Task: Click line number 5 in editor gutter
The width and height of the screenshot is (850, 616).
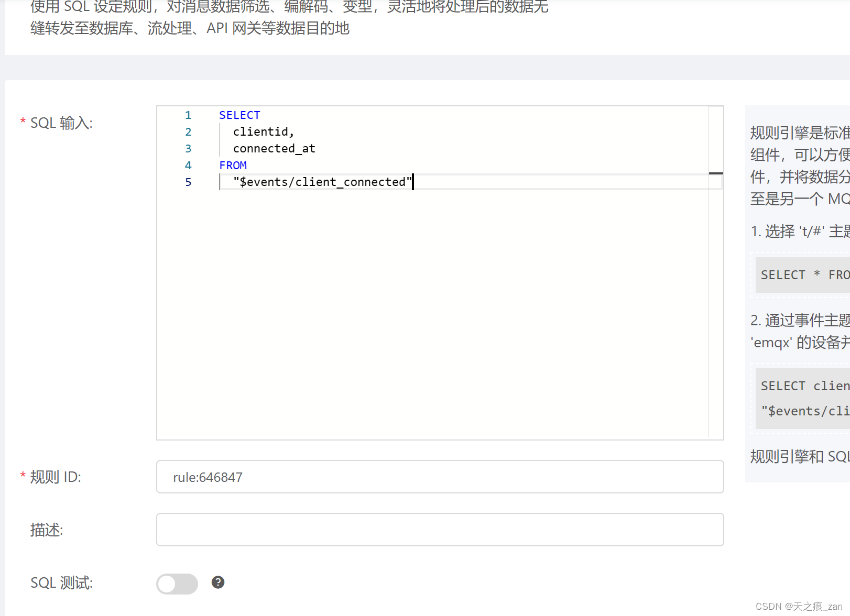Action: [188, 182]
